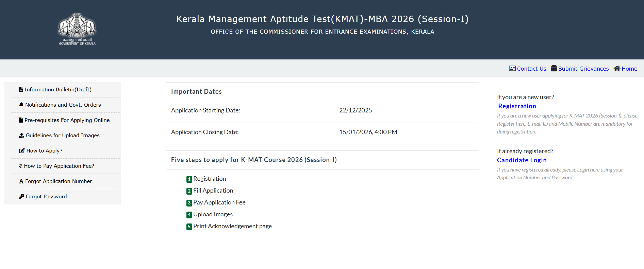Go to new user Registration link
The height and width of the screenshot is (269, 644).
(517, 106)
